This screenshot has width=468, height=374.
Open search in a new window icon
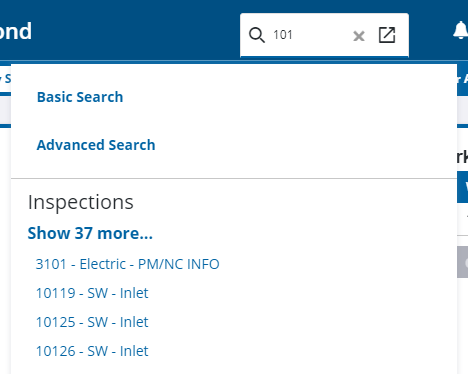point(387,35)
